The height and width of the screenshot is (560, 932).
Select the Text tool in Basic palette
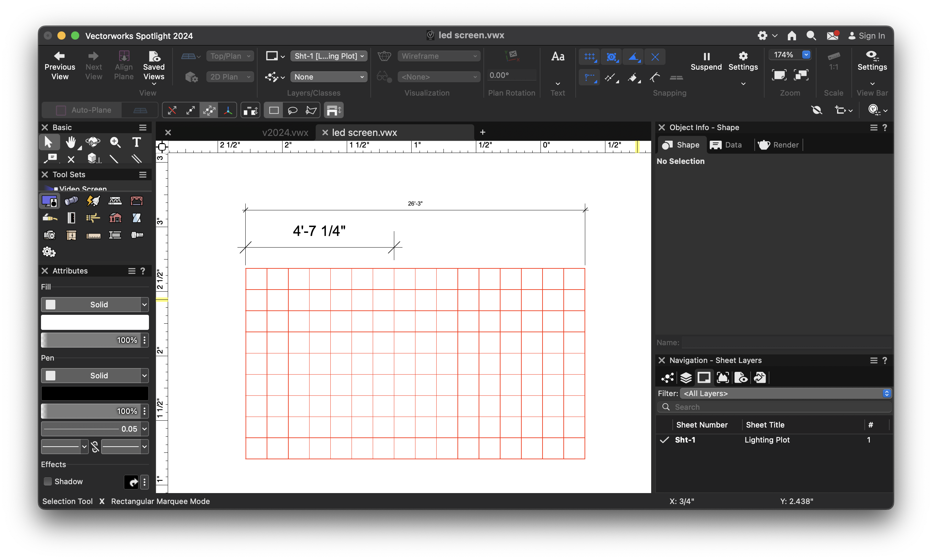coord(136,142)
